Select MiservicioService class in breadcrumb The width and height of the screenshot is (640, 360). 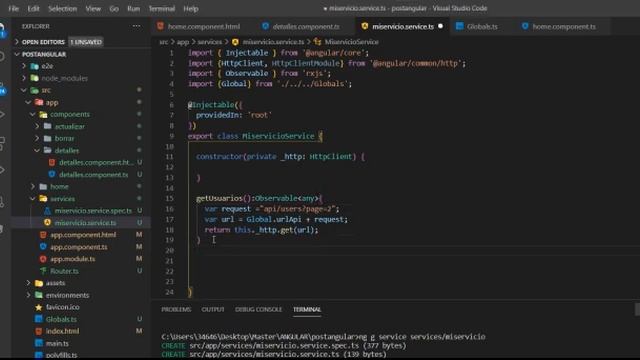point(351,42)
